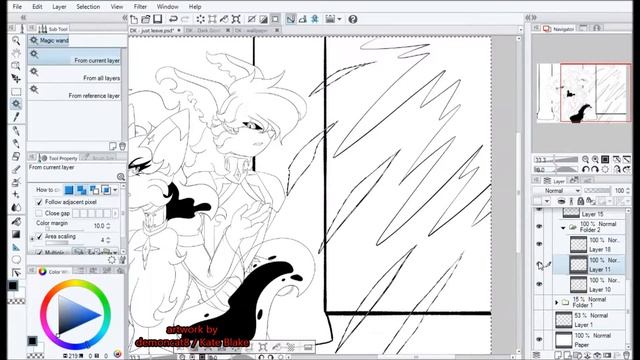Screen dimensions: 640x360
Task: Open Help question mark icon
Action: tap(353, 19)
